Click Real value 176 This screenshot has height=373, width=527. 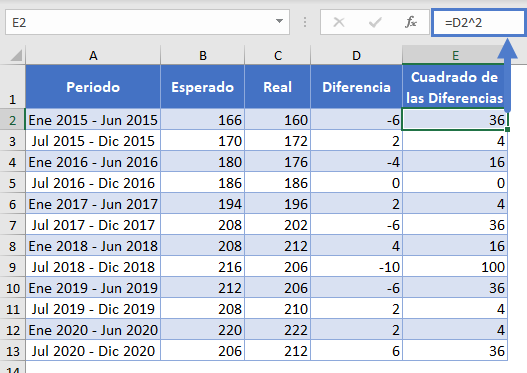tap(278, 162)
